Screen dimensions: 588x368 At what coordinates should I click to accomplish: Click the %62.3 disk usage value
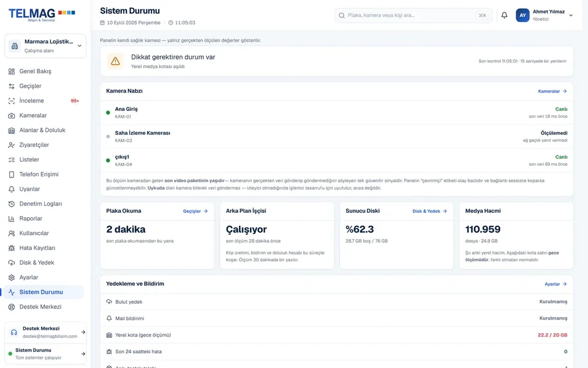click(360, 229)
